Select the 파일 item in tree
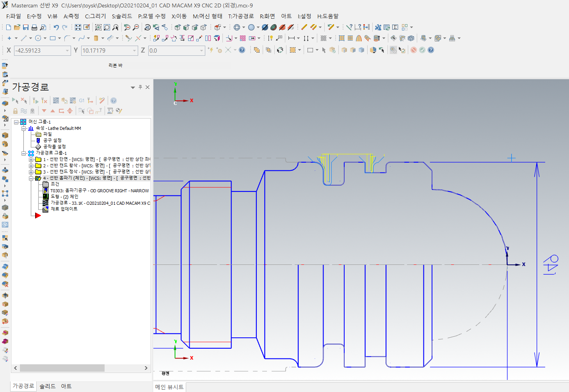 47,134
